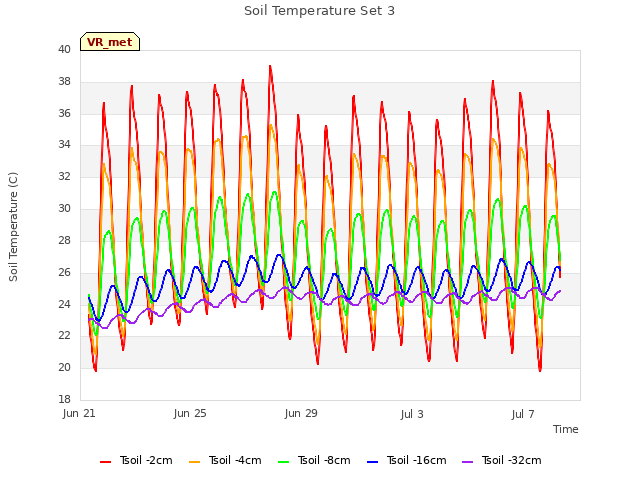The width and height of the screenshot is (640, 480).
Task: Click the highest red peak near 39 degrees
Action: pos(270,67)
